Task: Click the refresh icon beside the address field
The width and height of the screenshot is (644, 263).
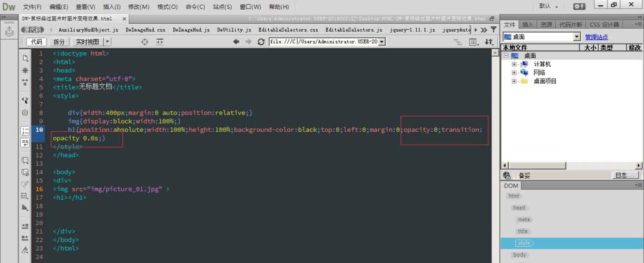Action: point(261,42)
